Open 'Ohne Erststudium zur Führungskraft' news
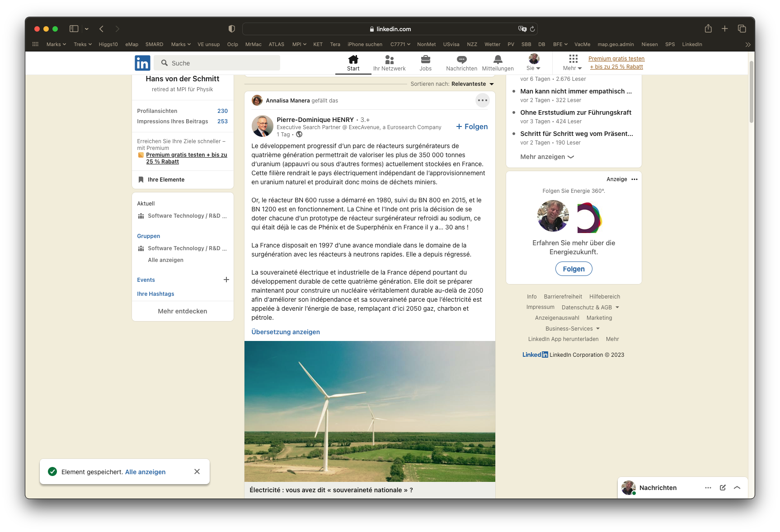The image size is (780, 532). coord(576,112)
